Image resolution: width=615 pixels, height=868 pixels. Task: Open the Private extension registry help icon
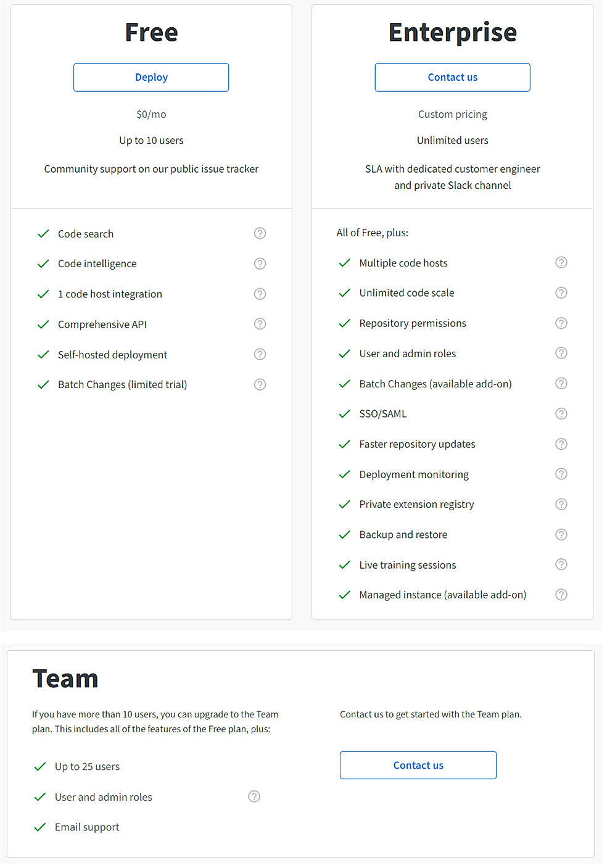[x=561, y=504]
